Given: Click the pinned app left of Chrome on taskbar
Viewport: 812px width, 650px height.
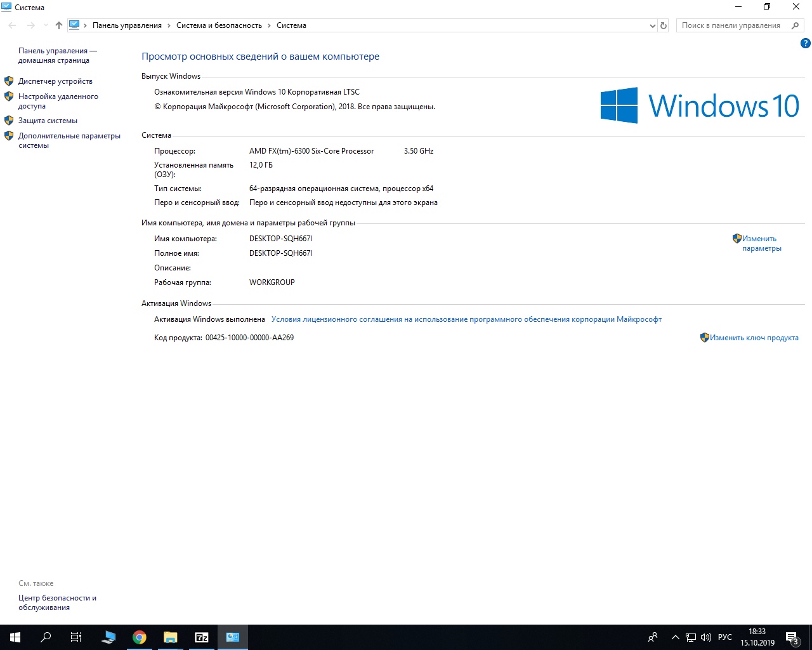Looking at the screenshot, I should (109, 637).
